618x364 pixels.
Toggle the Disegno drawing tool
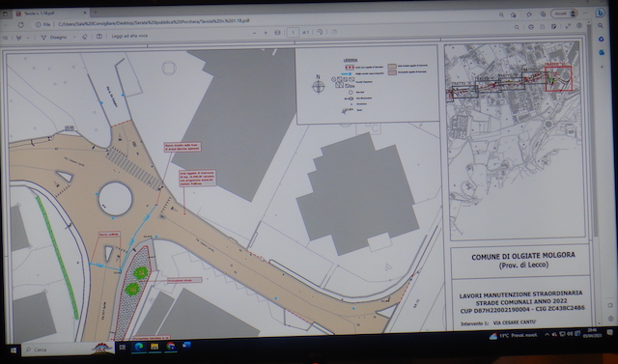click(x=55, y=37)
